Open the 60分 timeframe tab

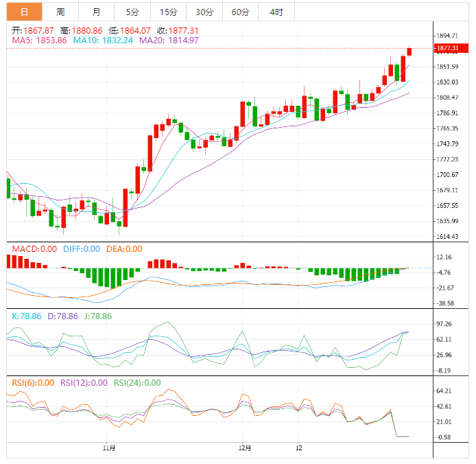click(241, 12)
